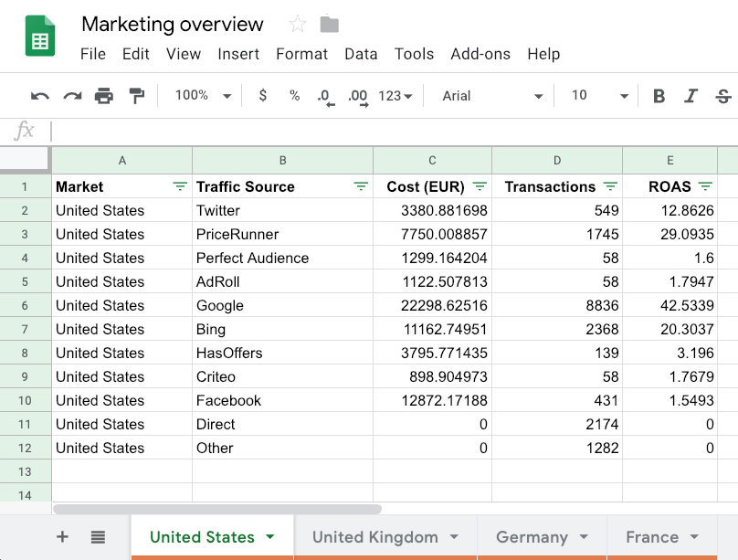This screenshot has height=560, width=738.
Task: Open the Data menu
Action: point(361,54)
